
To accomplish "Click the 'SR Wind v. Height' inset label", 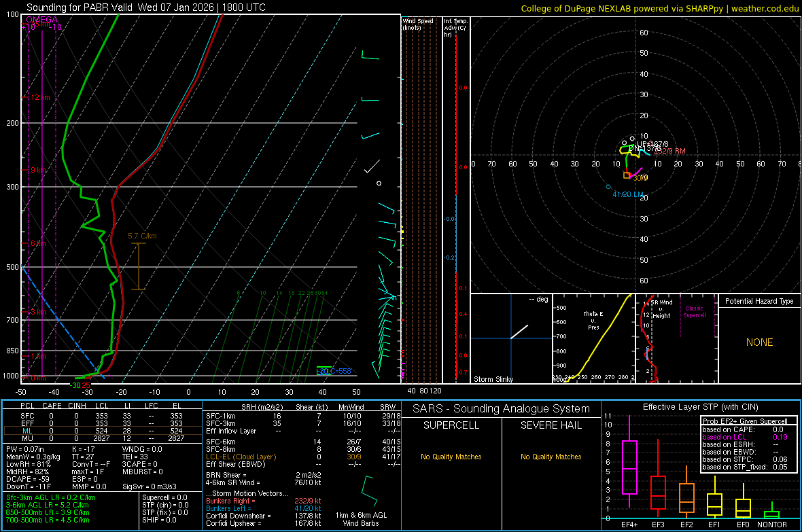I will 661,309.
